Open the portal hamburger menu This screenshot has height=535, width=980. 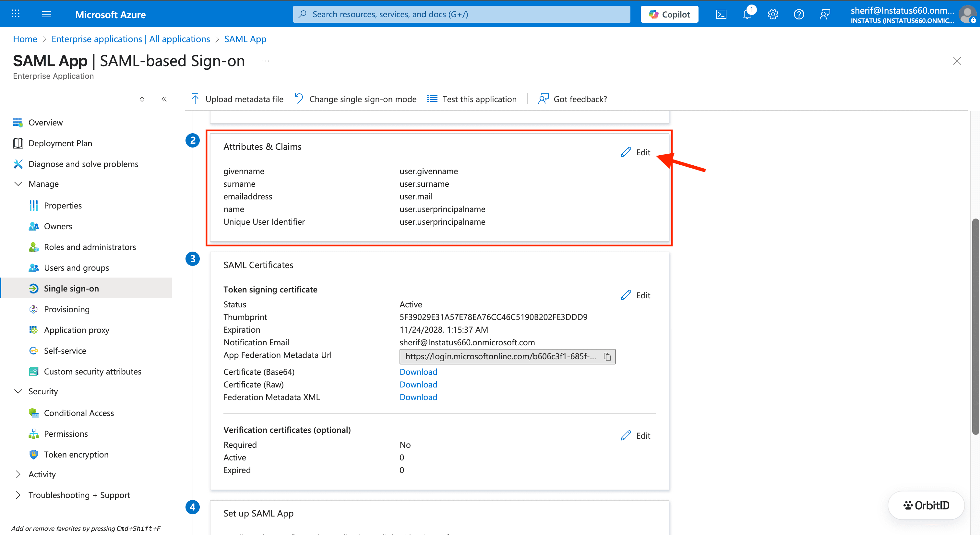46,14
